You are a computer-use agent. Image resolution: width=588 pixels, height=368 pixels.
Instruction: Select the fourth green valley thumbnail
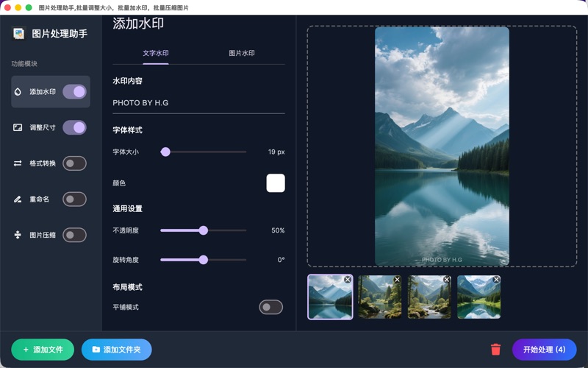coord(479,297)
